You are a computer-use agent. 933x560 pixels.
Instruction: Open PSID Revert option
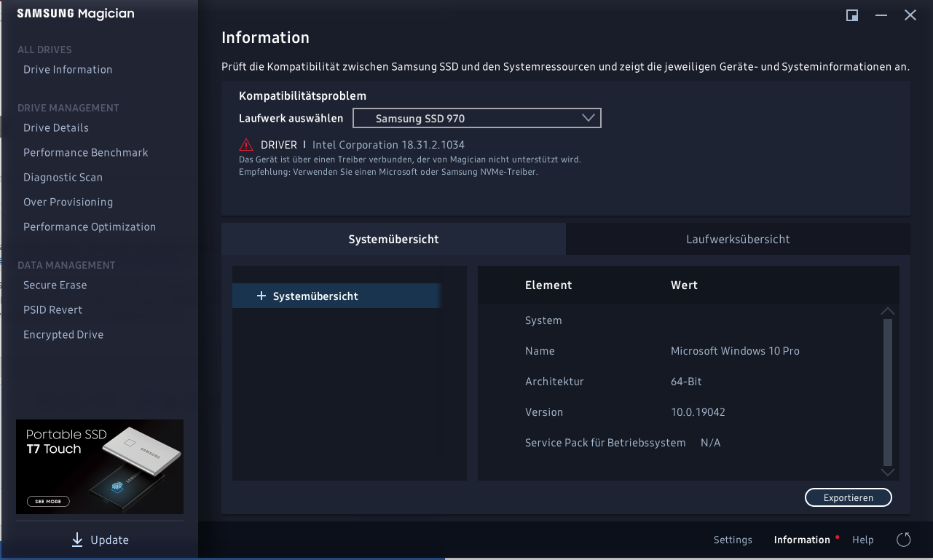pyautogui.click(x=52, y=310)
